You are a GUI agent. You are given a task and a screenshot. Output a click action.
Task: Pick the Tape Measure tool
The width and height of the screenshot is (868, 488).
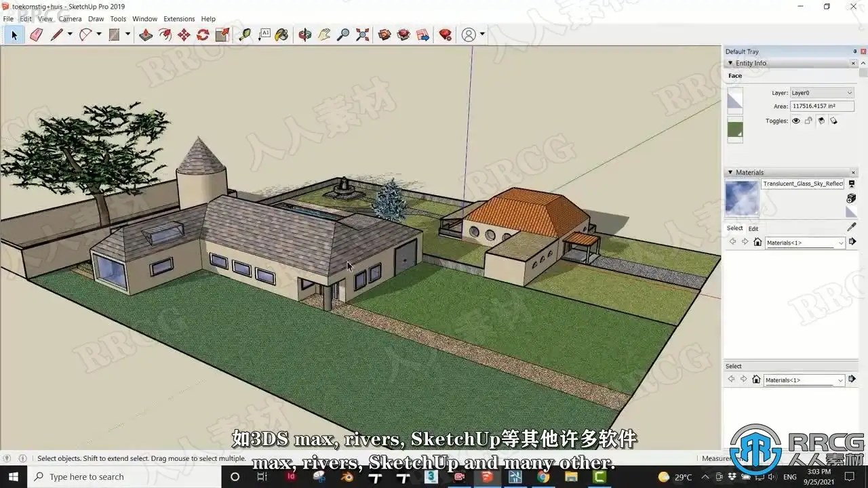pos(245,35)
